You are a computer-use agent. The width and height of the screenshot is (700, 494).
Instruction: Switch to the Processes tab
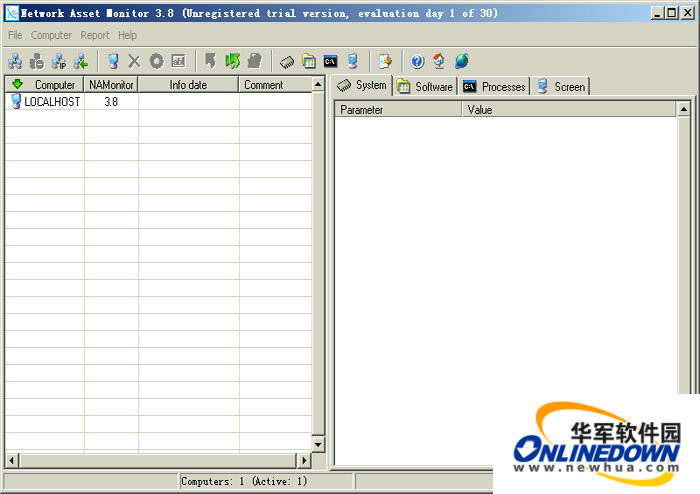[494, 86]
